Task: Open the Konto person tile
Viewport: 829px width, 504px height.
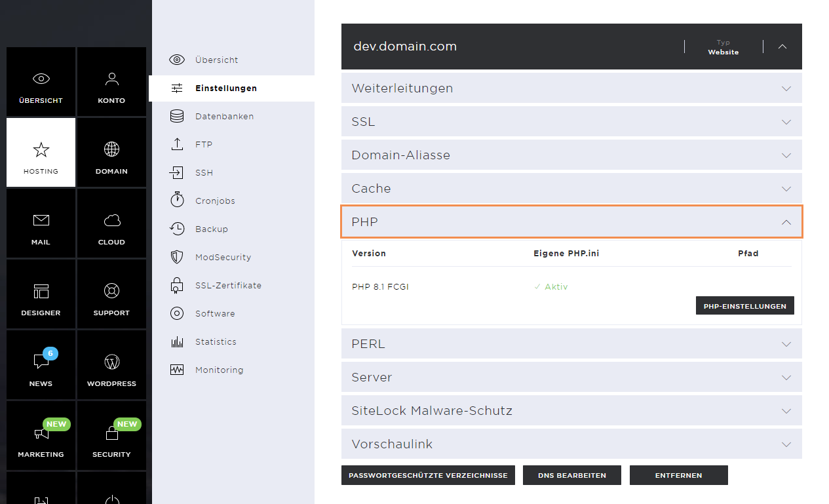Action: pos(111,81)
